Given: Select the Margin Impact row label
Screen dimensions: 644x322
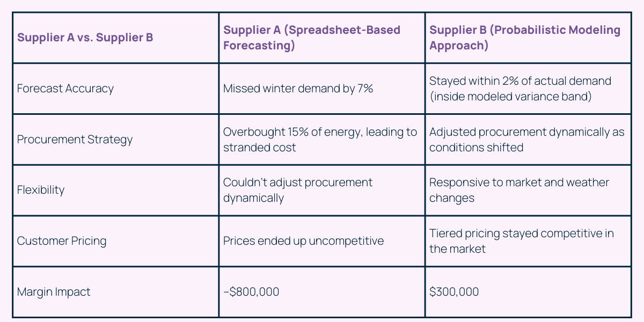Looking at the screenshot, I should [x=54, y=292].
